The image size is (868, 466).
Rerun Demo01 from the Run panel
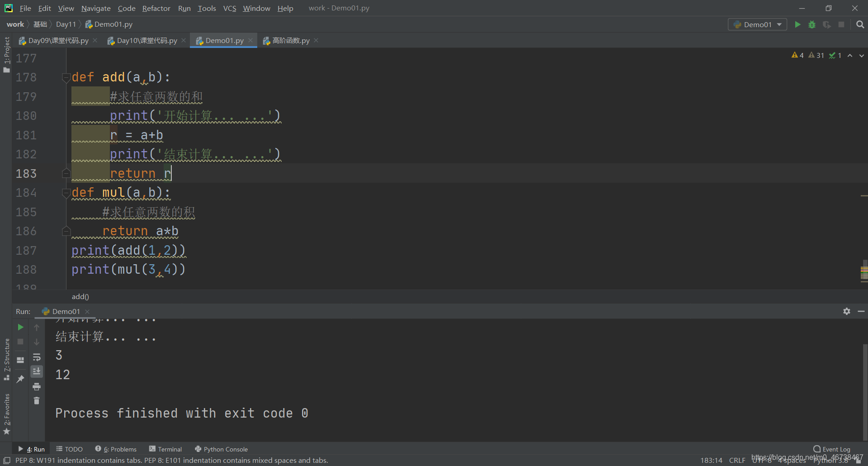coord(20,327)
